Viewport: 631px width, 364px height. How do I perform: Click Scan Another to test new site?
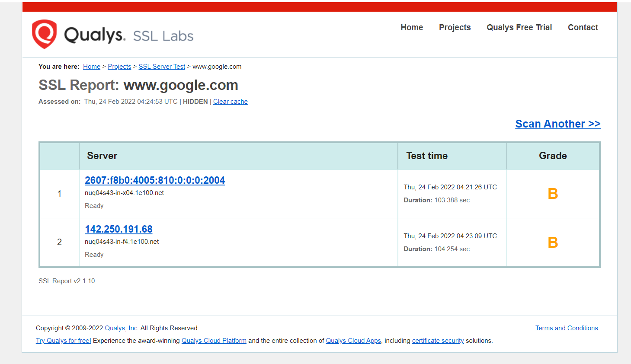[557, 124]
